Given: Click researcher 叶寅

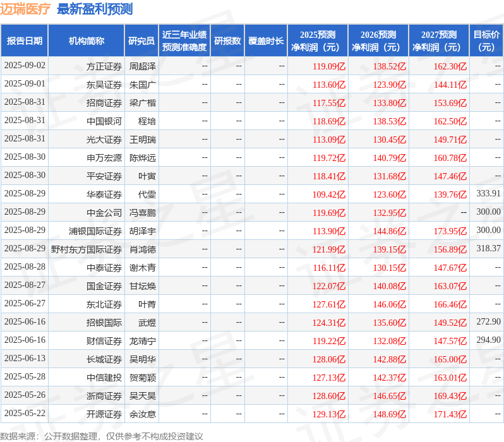Looking at the screenshot, I should click(147, 176).
